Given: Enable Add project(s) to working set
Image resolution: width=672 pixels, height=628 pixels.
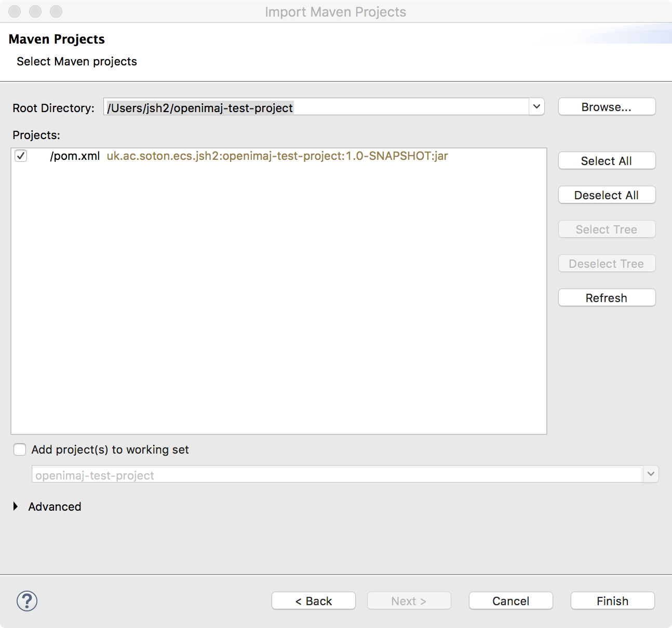Looking at the screenshot, I should coord(19,449).
